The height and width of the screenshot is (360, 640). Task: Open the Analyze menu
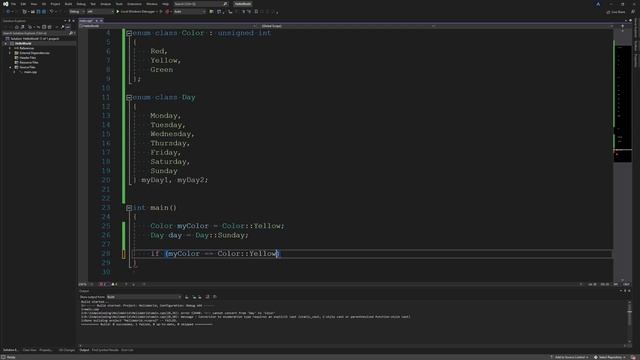tap(106, 4)
